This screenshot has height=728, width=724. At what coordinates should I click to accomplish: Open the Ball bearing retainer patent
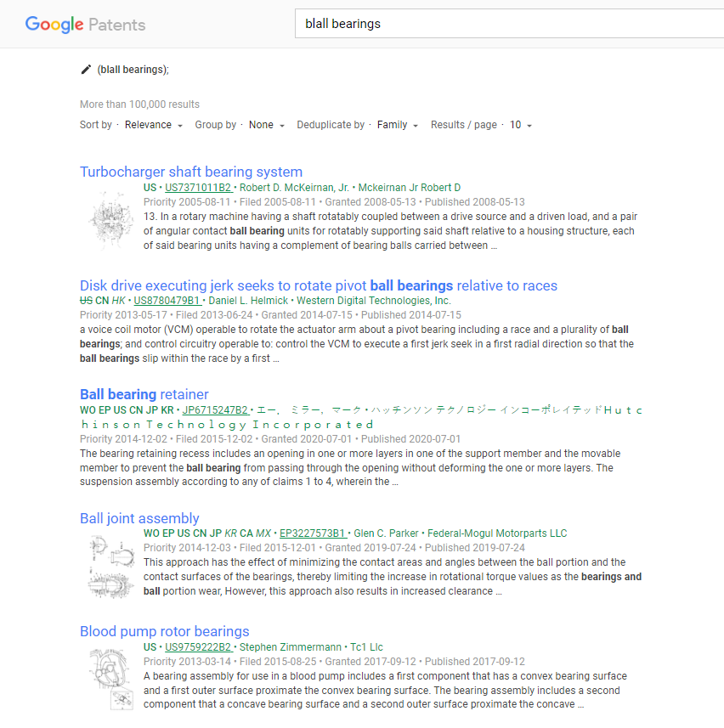pyautogui.click(x=144, y=394)
